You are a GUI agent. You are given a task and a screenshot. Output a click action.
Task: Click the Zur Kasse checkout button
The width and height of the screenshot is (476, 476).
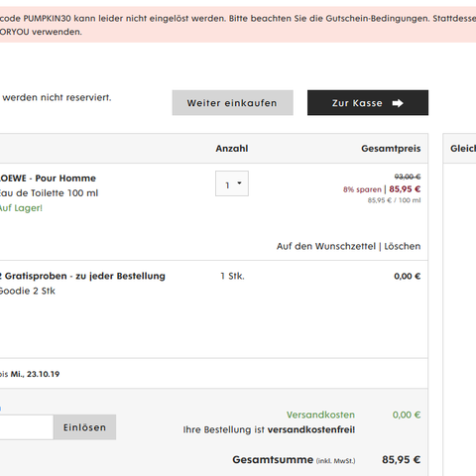coord(368,103)
